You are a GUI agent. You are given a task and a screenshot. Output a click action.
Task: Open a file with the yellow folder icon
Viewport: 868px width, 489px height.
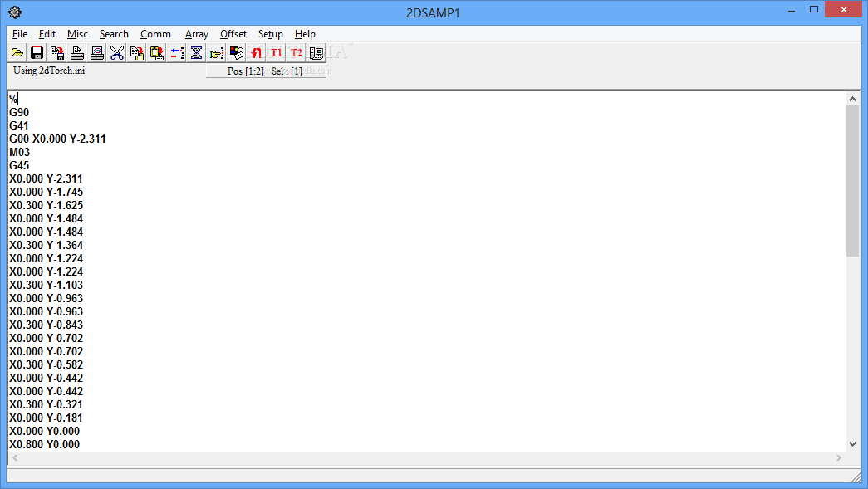17,53
